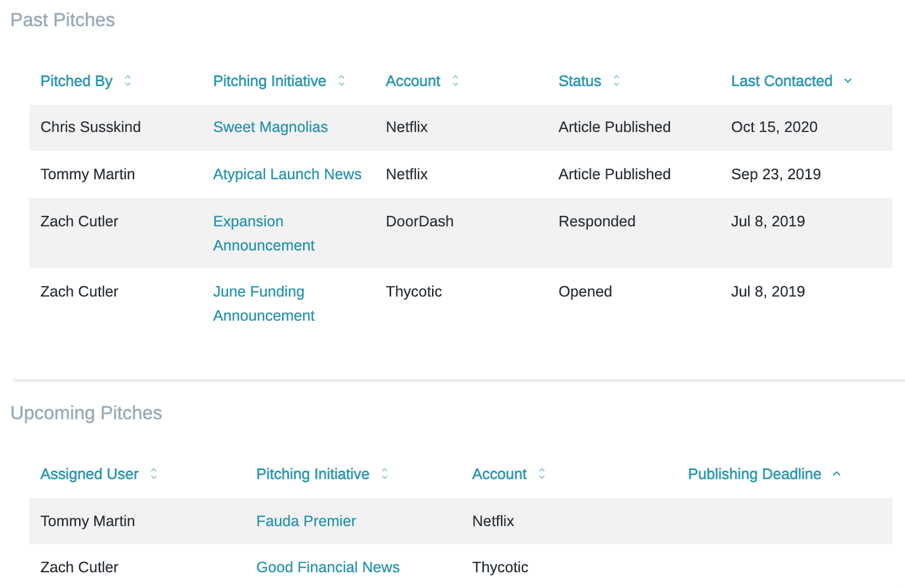Screen dimensions: 905x588
Task: Click the DoorDash account cell
Action: pyautogui.click(x=420, y=221)
